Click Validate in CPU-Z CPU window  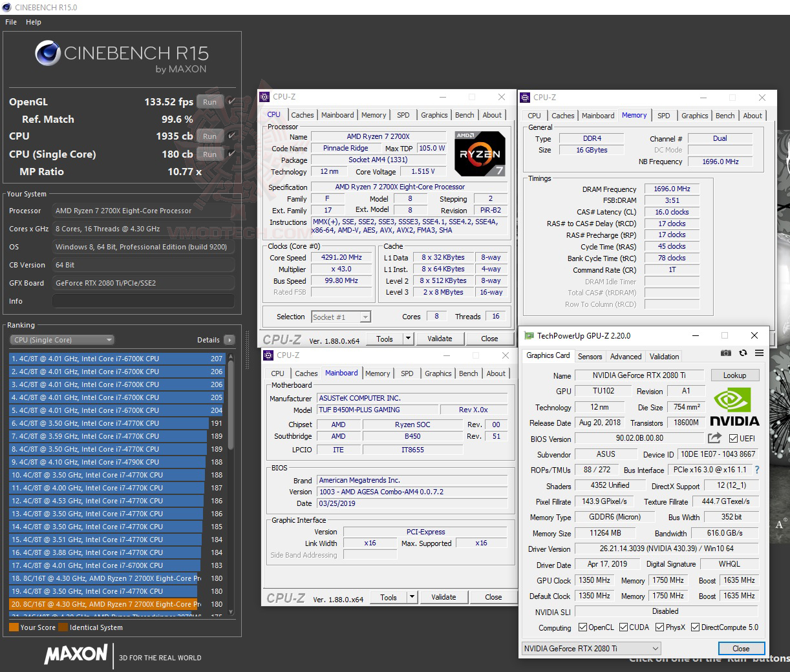point(440,339)
